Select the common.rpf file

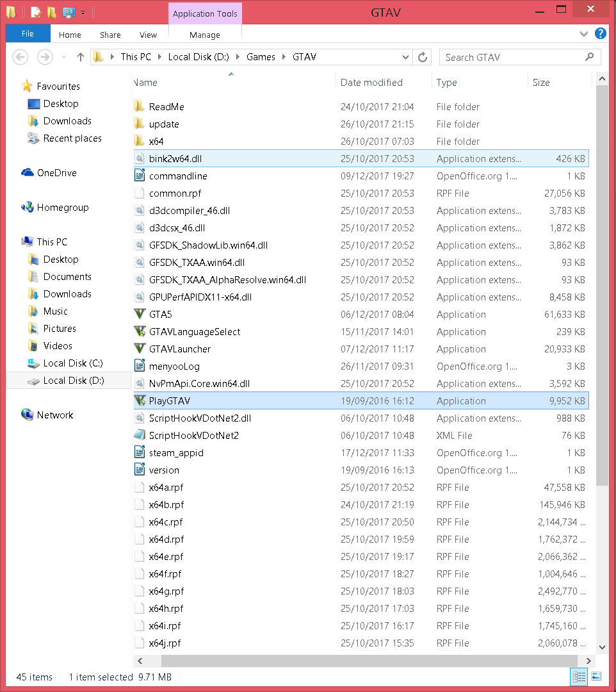click(361, 194)
